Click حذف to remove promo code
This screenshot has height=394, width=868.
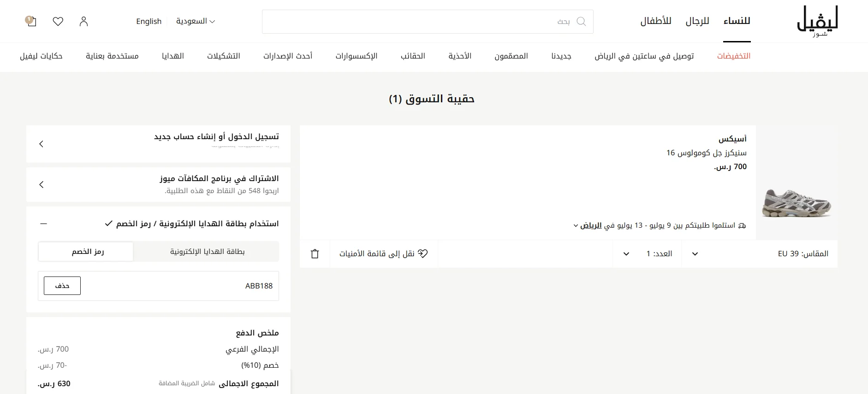62,286
